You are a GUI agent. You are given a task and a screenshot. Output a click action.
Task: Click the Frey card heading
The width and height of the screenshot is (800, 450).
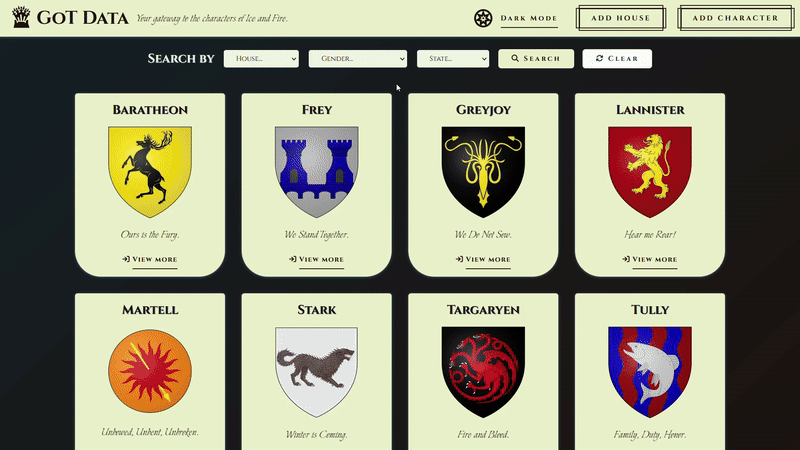point(317,110)
